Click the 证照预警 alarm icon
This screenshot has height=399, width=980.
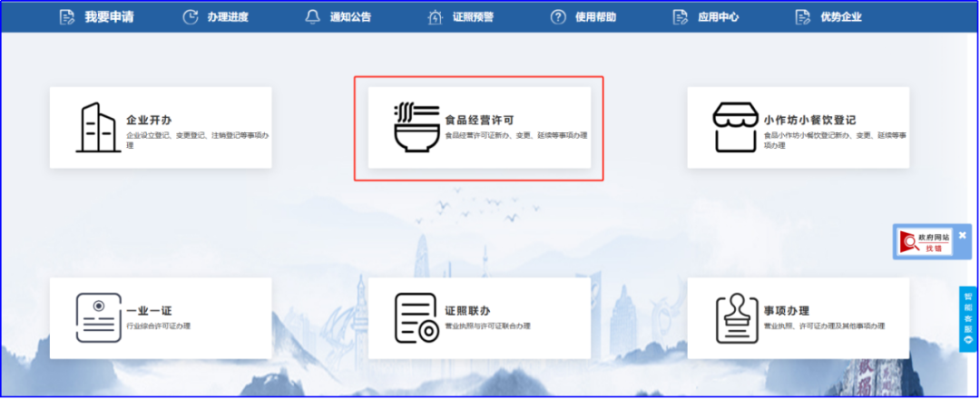coord(435,17)
